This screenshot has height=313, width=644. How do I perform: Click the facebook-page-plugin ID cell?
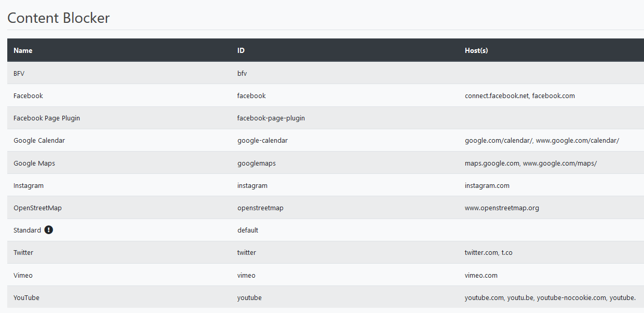(271, 118)
